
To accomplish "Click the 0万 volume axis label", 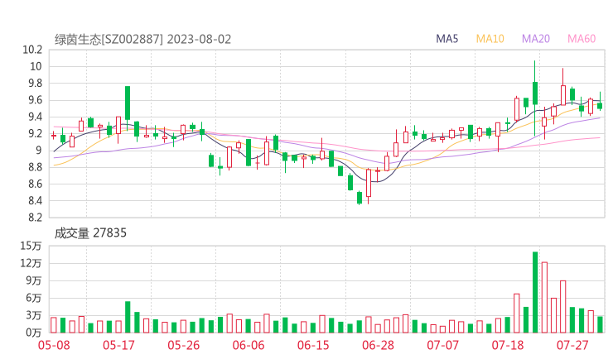I will point(34,333).
